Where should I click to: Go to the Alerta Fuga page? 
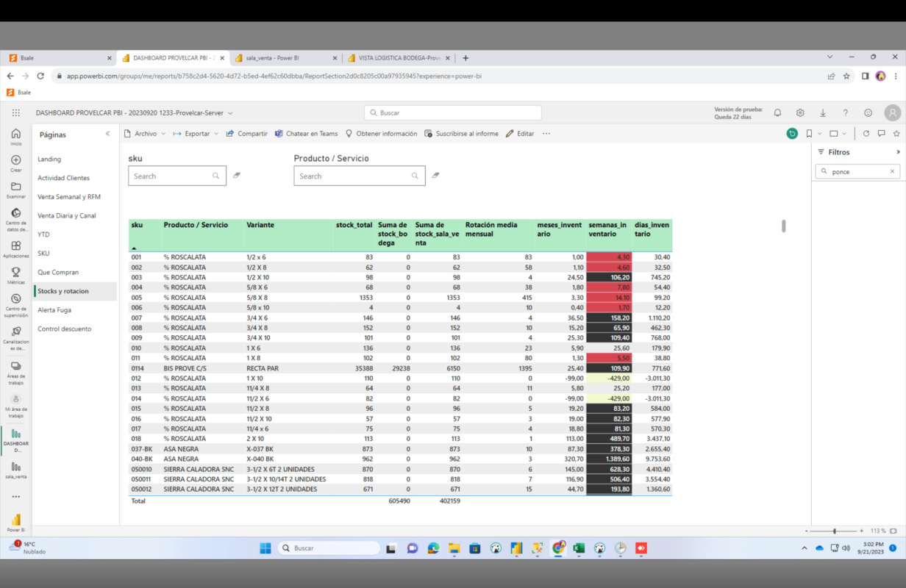coord(54,310)
